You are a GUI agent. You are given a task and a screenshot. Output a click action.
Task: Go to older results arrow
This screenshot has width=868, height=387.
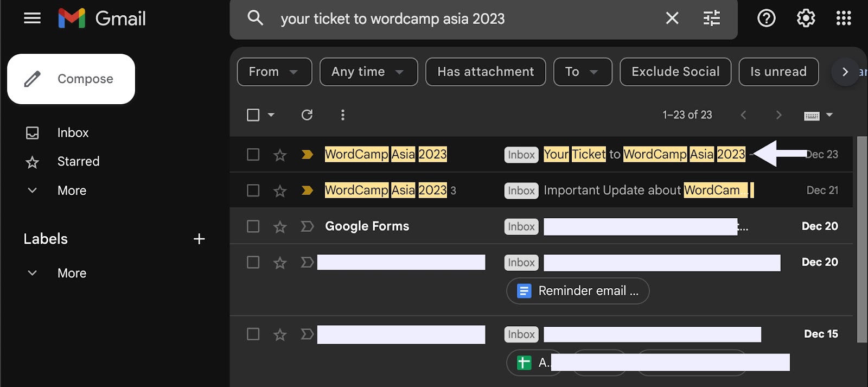coord(779,115)
